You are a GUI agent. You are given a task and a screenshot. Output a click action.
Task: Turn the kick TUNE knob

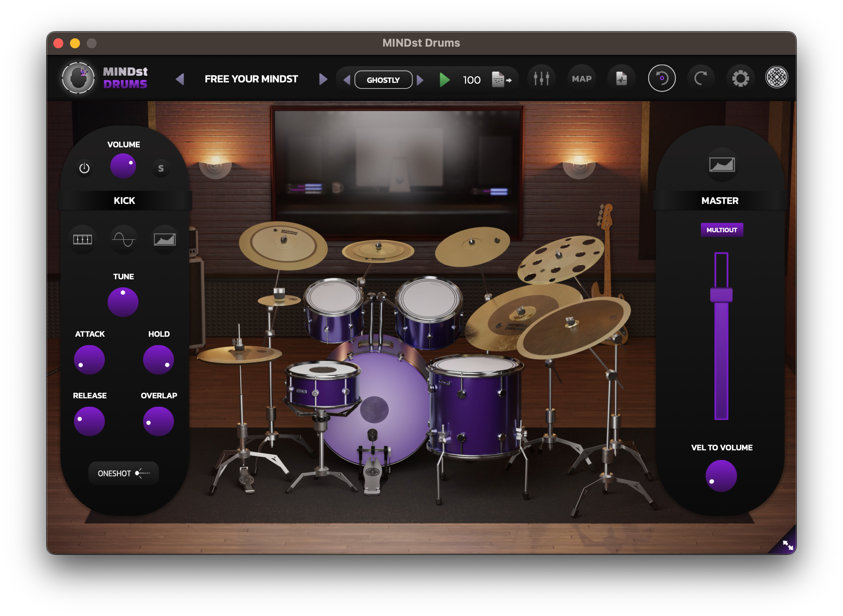[x=123, y=302]
